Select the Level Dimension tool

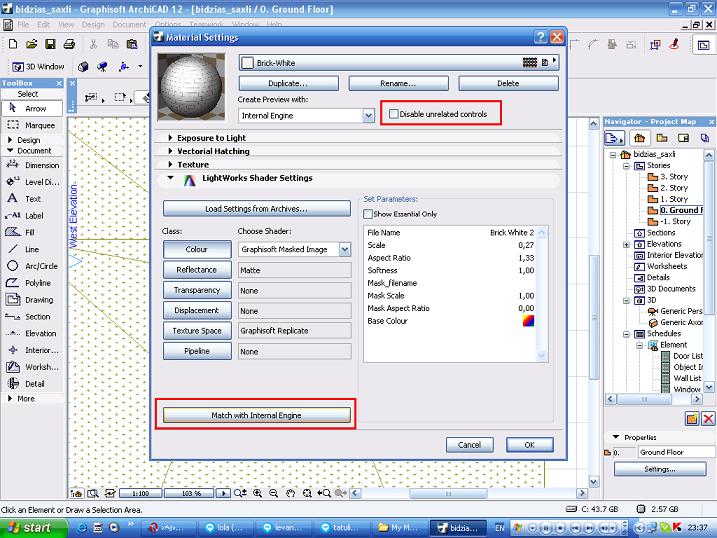coord(33,182)
